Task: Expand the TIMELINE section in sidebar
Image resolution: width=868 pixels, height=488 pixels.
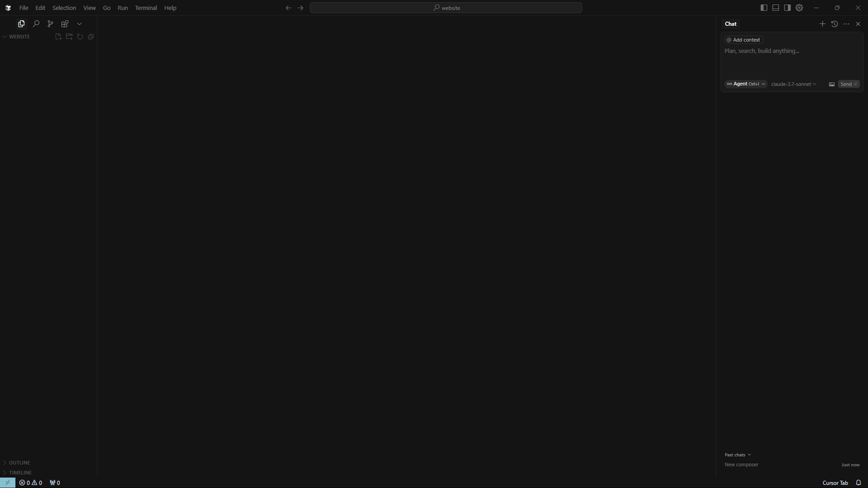Action: pos(5,472)
